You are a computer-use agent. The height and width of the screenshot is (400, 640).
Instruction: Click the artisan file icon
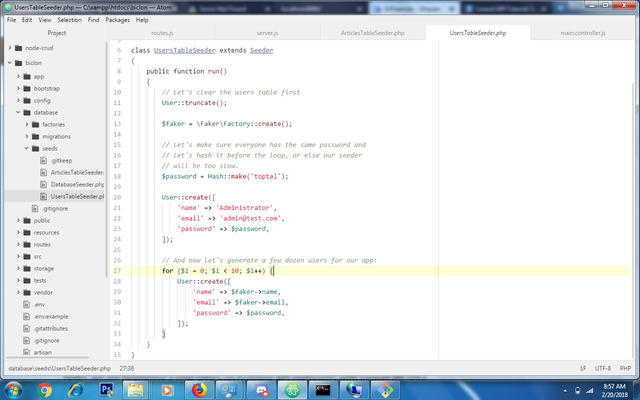(27, 352)
